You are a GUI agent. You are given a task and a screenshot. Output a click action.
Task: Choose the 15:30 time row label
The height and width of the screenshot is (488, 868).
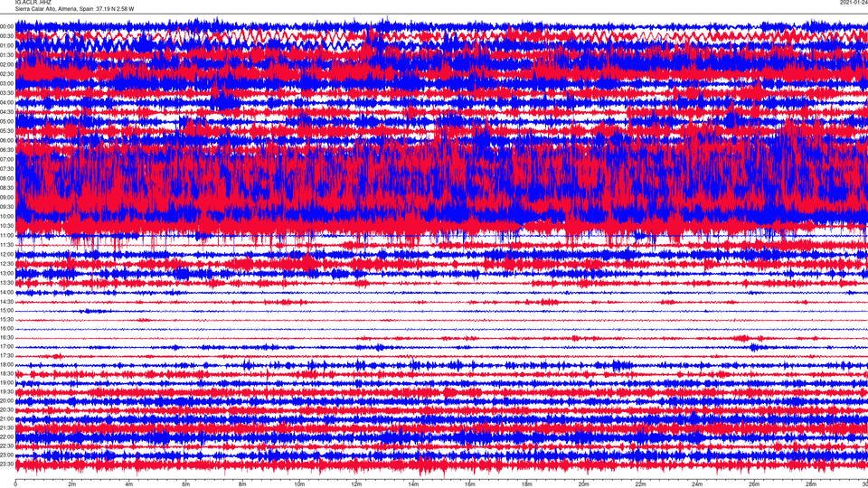click(7, 319)
